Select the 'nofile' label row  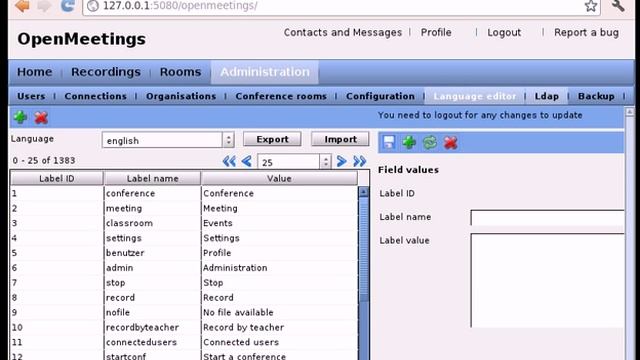(184, 313)
